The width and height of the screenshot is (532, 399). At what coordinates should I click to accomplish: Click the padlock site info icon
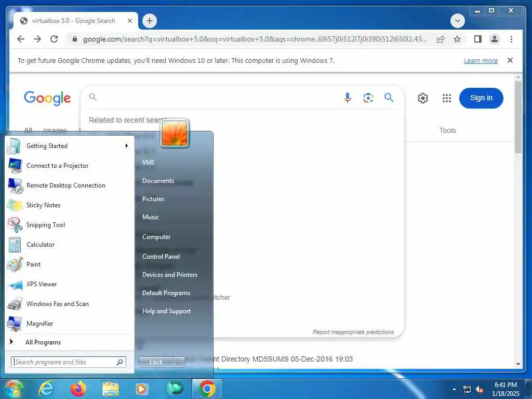click(x=75, y=39)
